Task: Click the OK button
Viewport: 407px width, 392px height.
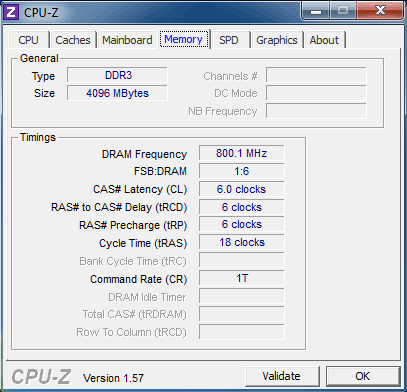Action: tap(363, 376)
